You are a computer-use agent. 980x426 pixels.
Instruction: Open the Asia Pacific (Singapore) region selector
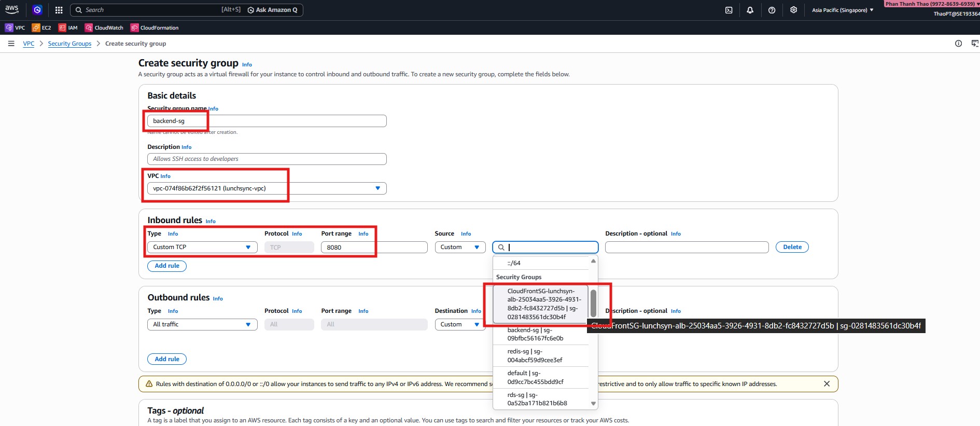(842, 10)
